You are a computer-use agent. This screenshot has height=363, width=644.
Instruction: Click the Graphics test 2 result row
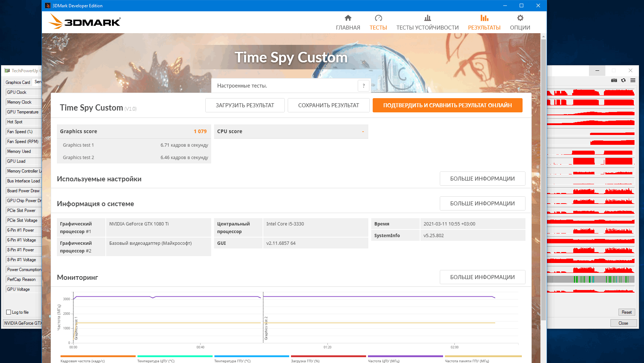click(x=134, y=157)
